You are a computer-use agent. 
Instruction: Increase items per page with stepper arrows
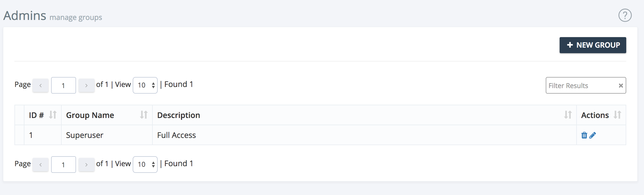coord(153,83)
